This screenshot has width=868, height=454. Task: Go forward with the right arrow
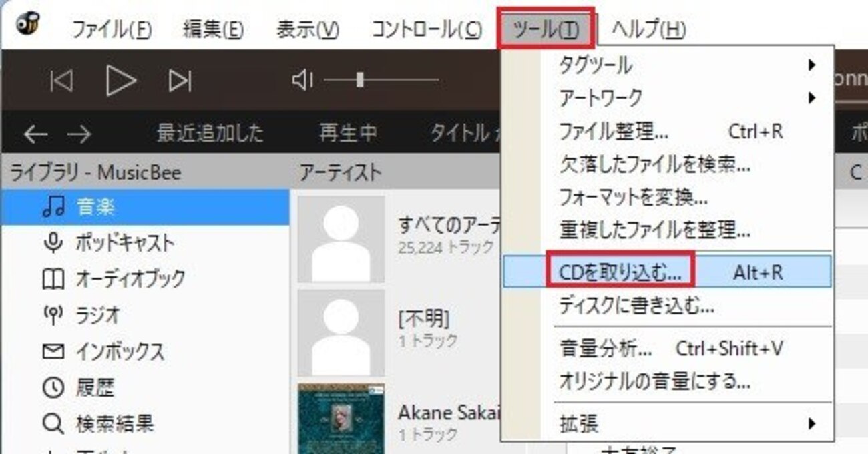[79, 134]
